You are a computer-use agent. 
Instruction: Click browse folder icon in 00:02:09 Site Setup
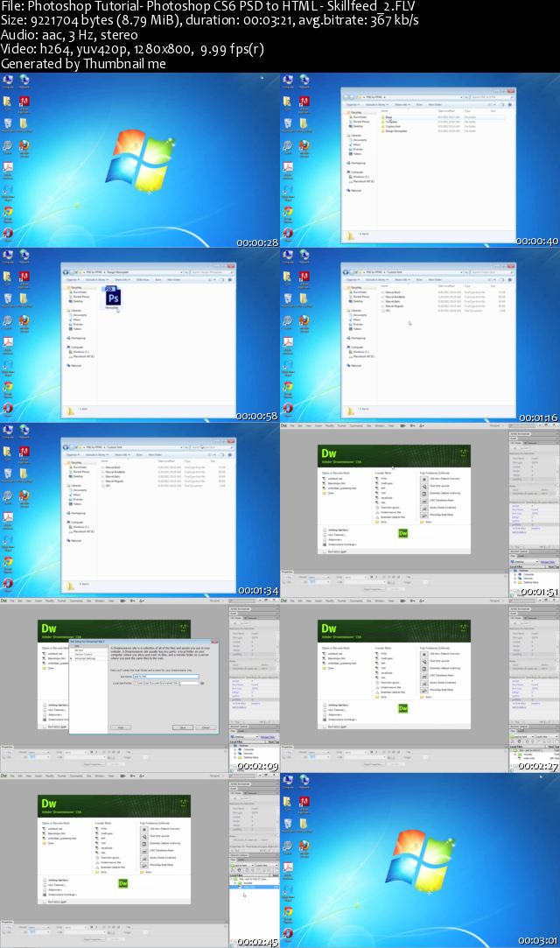[202, 683]
